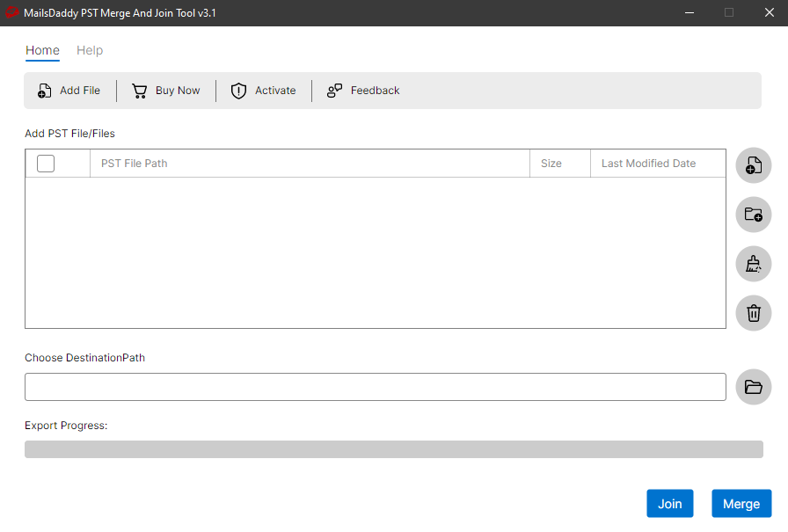
Task: Select the Home tab
Action: pyautogui.click(x=43, y=50)
